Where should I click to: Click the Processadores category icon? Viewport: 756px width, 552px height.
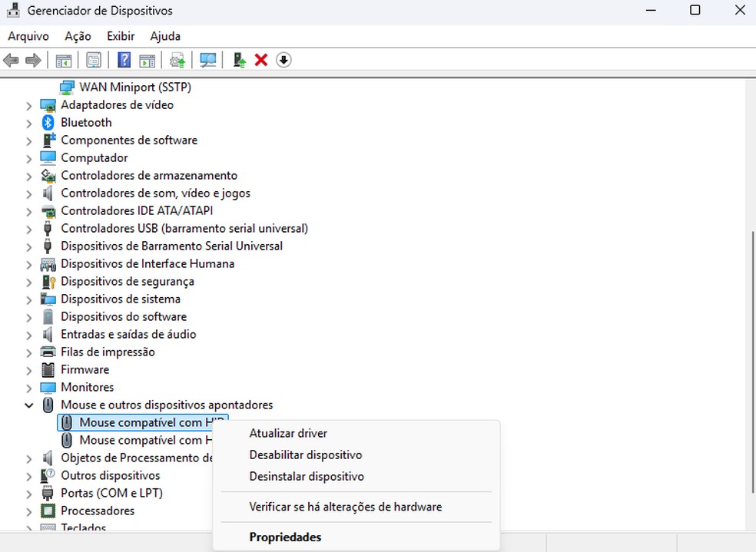coord(48,511)
